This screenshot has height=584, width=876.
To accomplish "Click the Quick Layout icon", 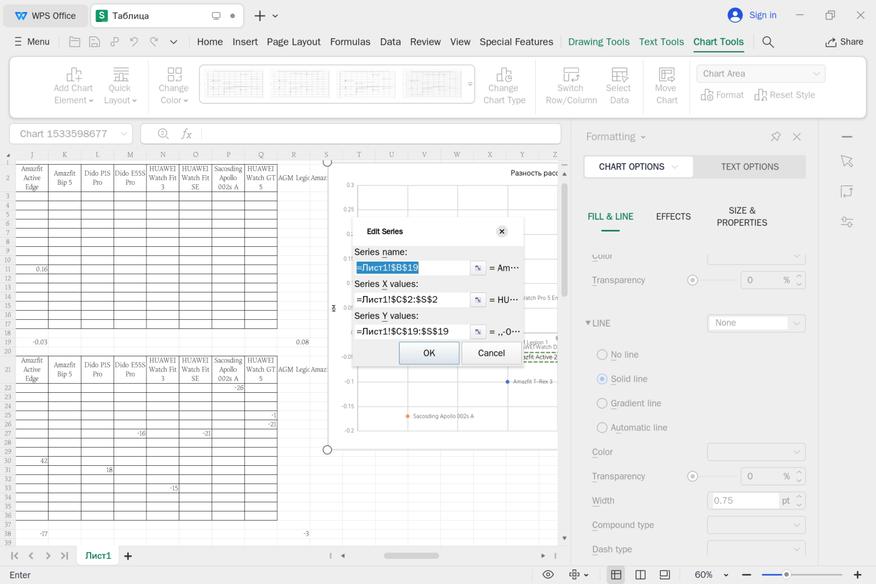I will coord(121,74).
